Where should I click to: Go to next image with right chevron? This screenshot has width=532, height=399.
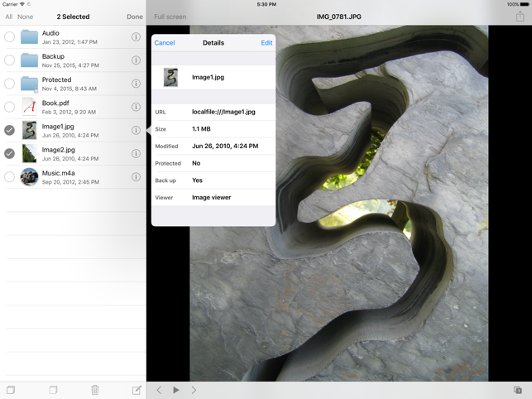(194, 390)
